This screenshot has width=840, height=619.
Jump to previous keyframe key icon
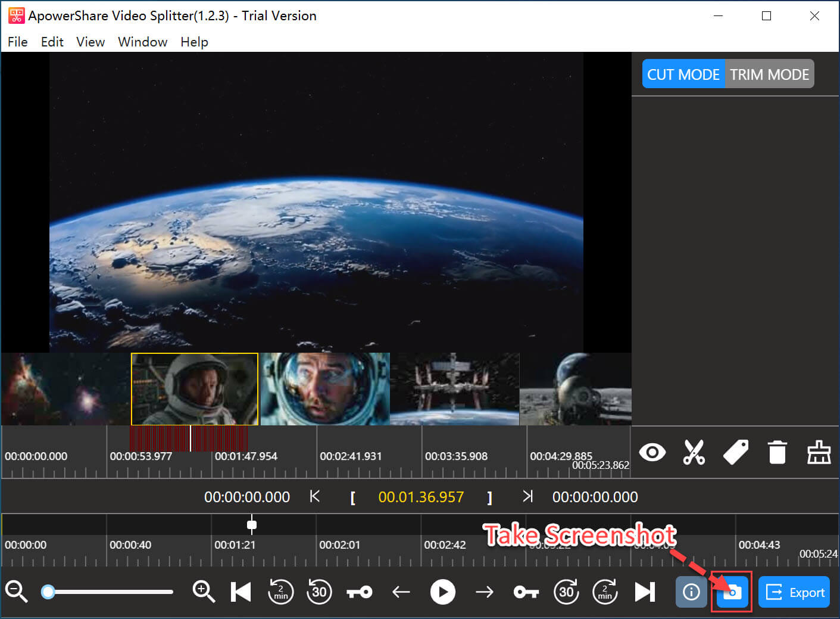click(x=360, y=592)
